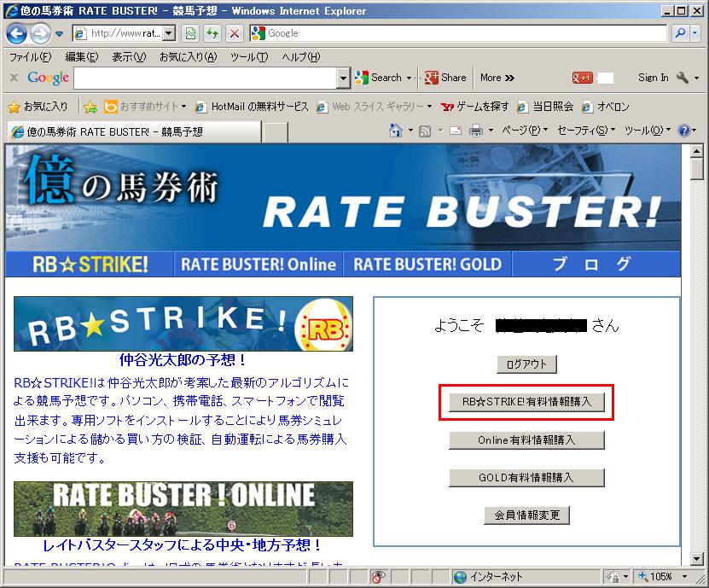Close the Google Toolbar with the X
The width and height of the screenshot is (709, 588).
14,78
